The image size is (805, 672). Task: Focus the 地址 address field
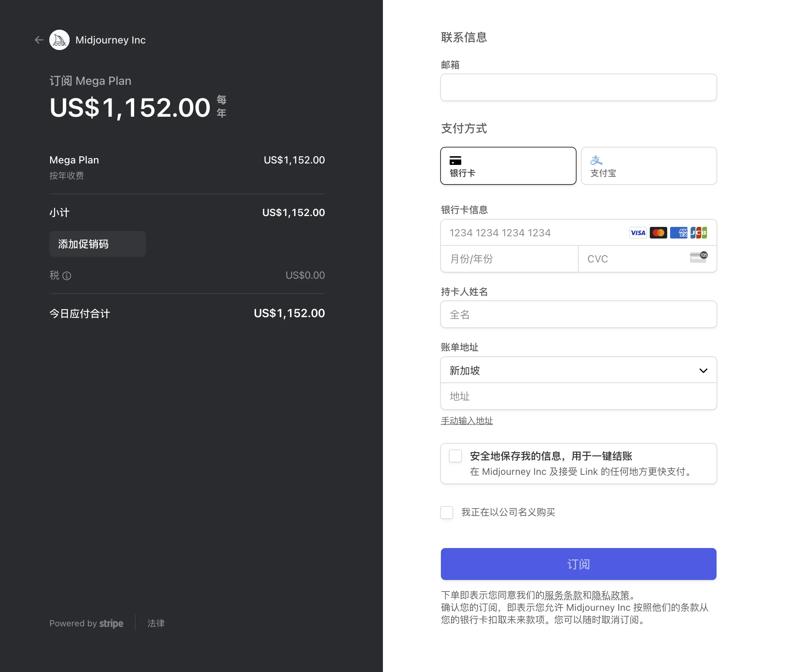[578, 396]
